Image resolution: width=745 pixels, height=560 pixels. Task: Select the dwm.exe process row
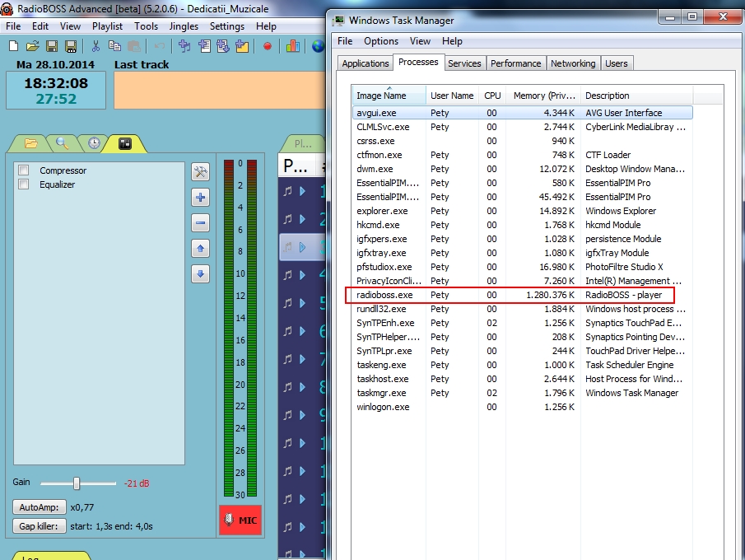(523, 169)
